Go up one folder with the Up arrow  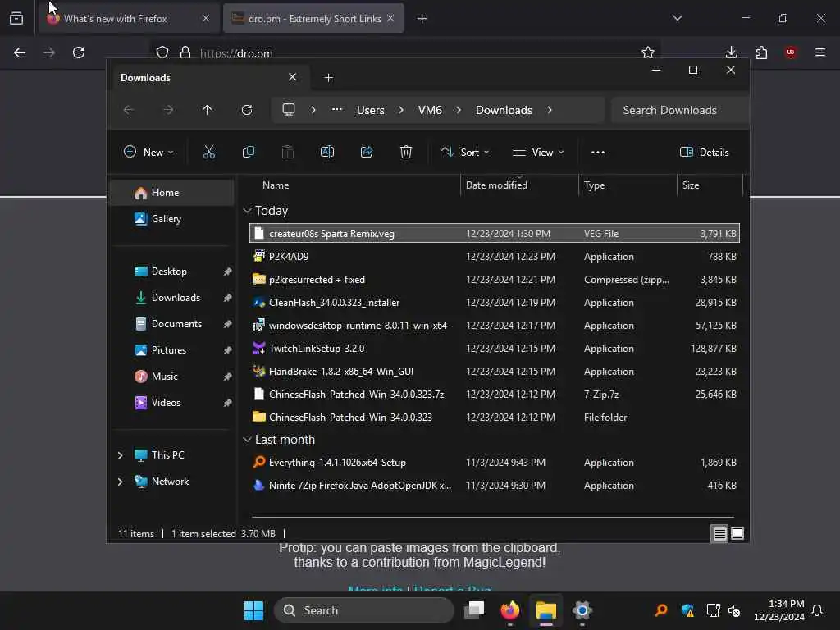(208, 110)
